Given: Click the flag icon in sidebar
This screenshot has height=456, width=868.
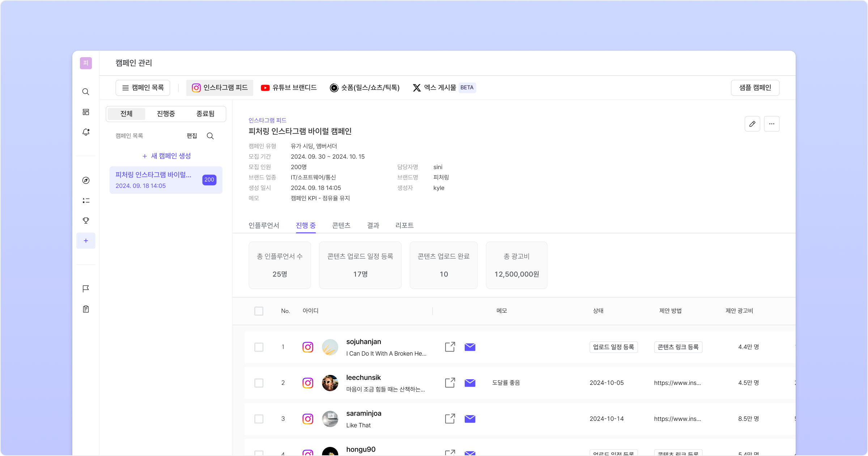Looking at the screenshot, I should click(x=86, y=289).
